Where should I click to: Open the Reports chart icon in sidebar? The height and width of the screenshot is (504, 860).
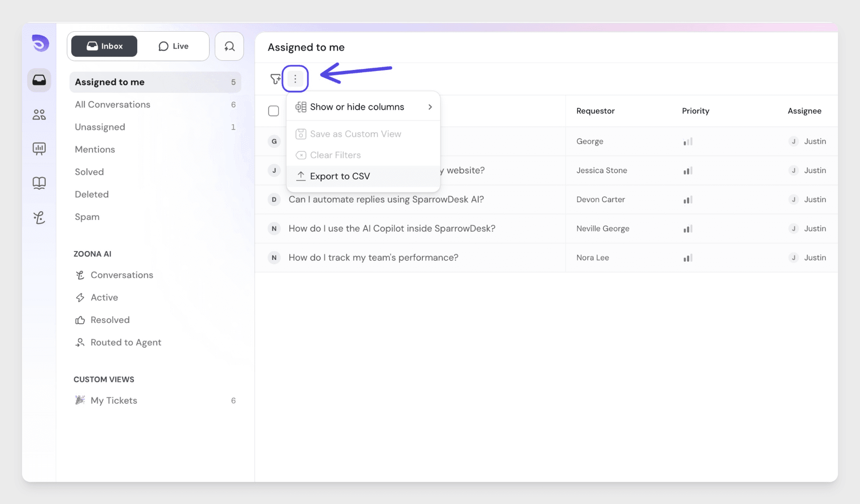39,149
